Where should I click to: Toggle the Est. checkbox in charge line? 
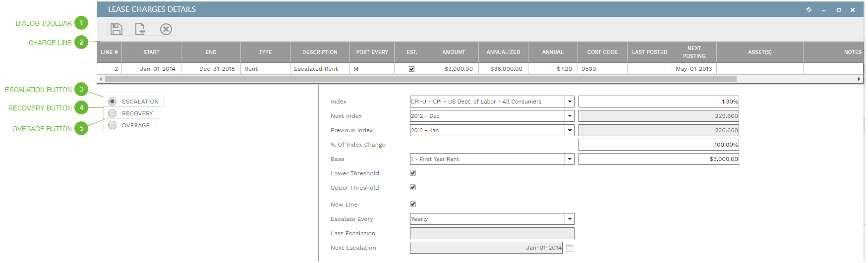click(x=411, y=69)
